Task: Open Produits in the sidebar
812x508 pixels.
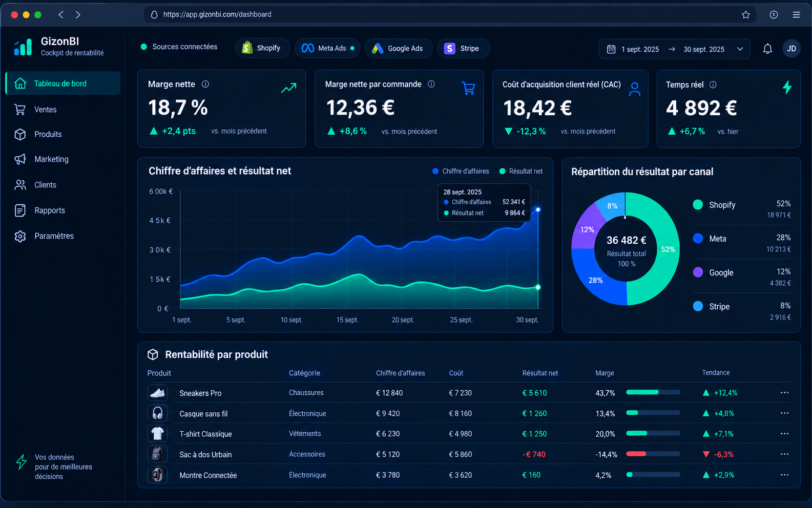Action: coord(63,134)
